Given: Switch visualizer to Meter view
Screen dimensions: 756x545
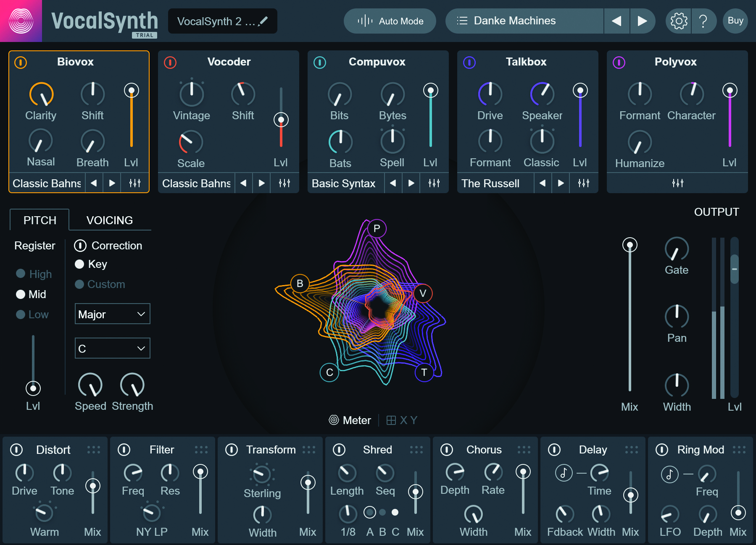Looking at the screenshot, I should click(x=350, y=420).
